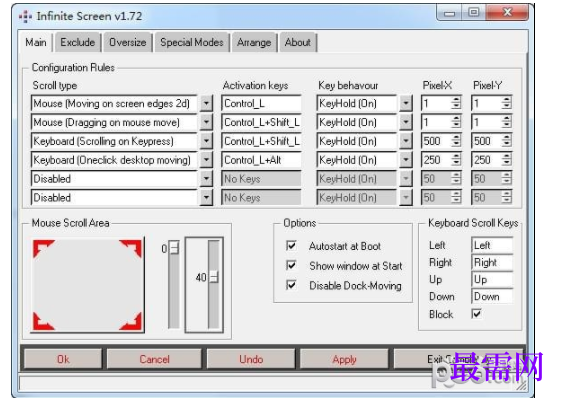This screenshot has height=398, width=562.
Task: Click the Up scroll key field
Action: click(x=492, y=279)
